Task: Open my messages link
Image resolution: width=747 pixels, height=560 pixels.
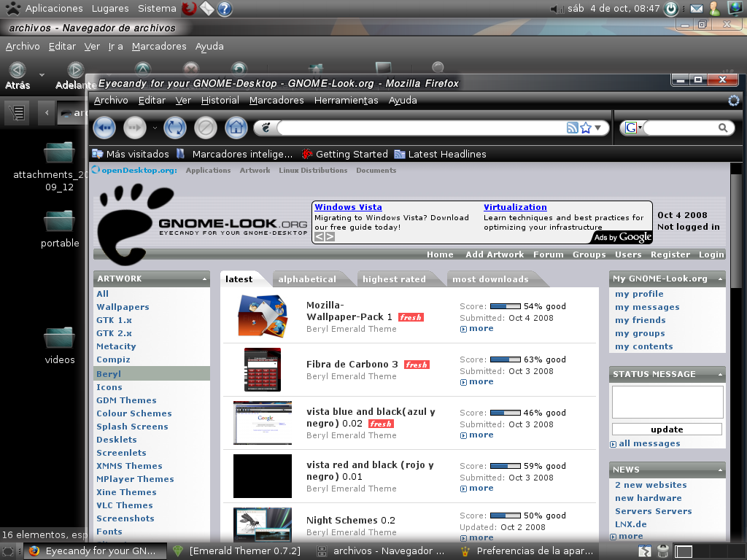Action: 647,307
